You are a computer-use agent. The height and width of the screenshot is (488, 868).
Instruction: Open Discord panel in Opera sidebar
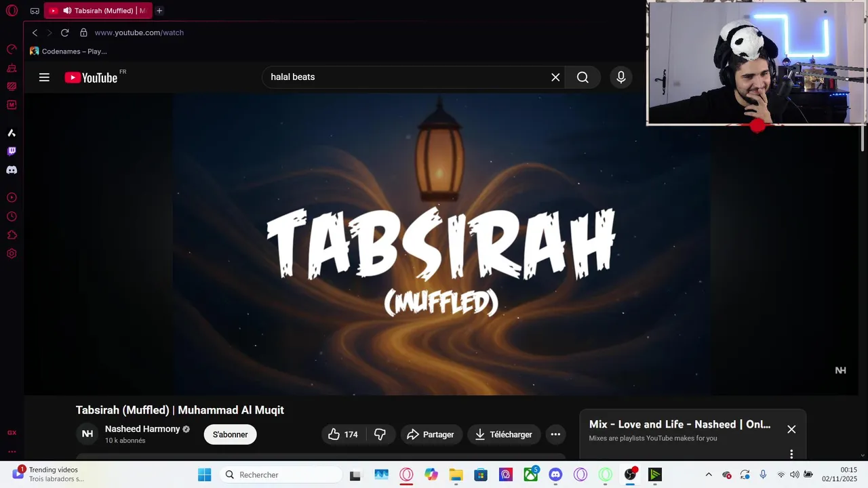[12, 170]
